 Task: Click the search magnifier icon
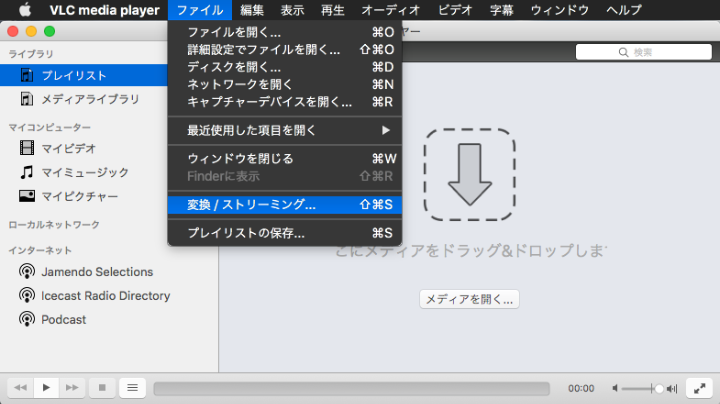pyautogui.click(x=623, y=52)
